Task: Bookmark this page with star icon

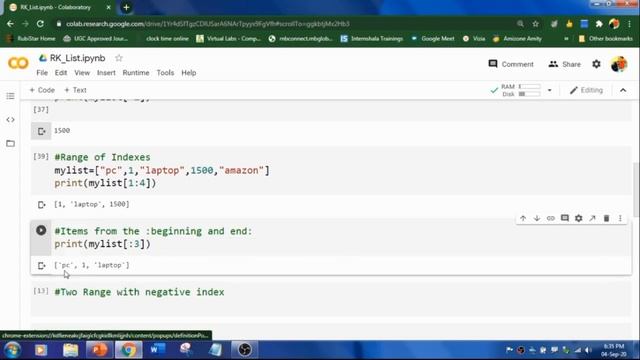Action: point(535,24)
